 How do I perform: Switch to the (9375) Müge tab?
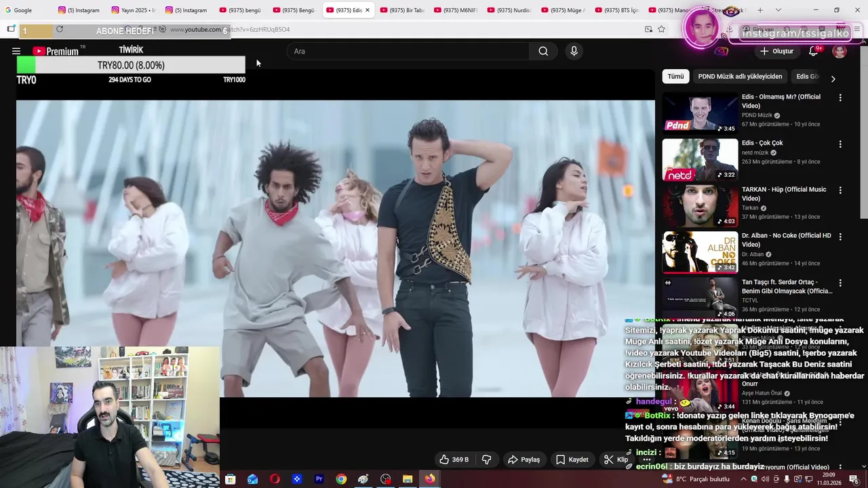pyautogui.click(x=563, y=10)
